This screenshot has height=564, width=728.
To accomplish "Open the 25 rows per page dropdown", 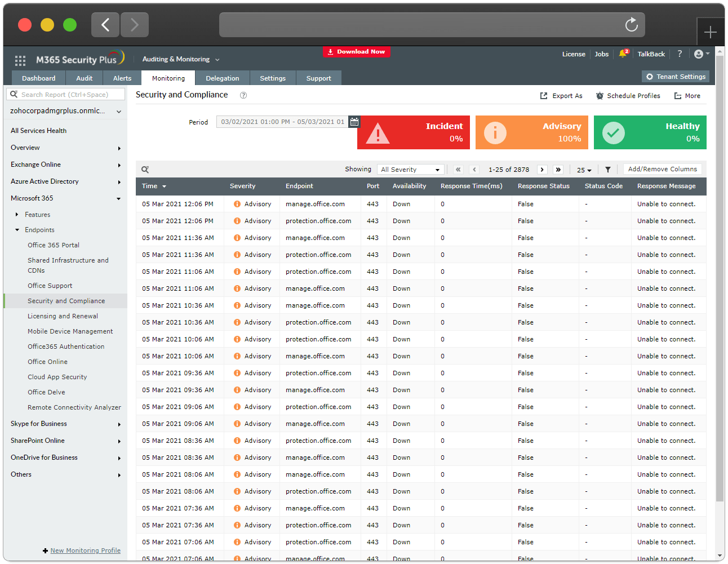I will (584, 170).
